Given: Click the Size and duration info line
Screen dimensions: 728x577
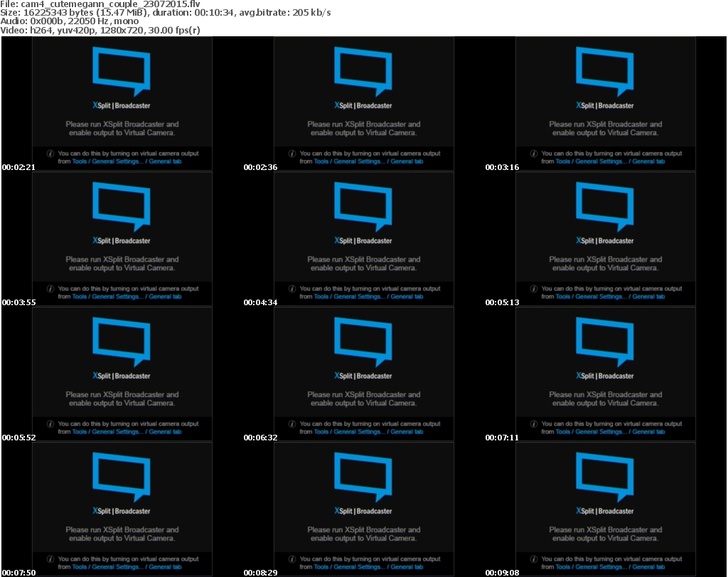Looking at the screenshot, I should (x=166, y=13).
